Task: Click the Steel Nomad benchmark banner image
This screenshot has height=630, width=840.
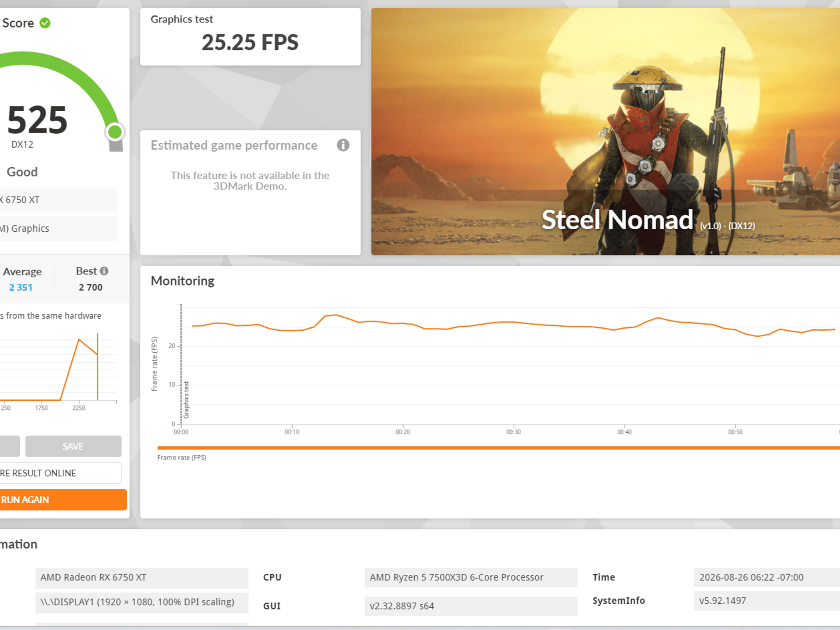Action: point(605,131)
